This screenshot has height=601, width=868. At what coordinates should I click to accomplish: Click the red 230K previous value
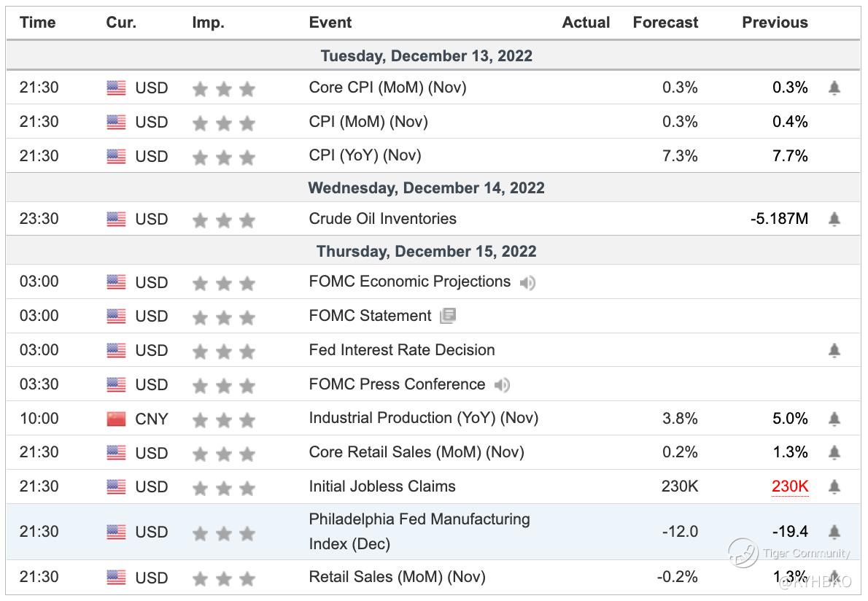(790, 486)
